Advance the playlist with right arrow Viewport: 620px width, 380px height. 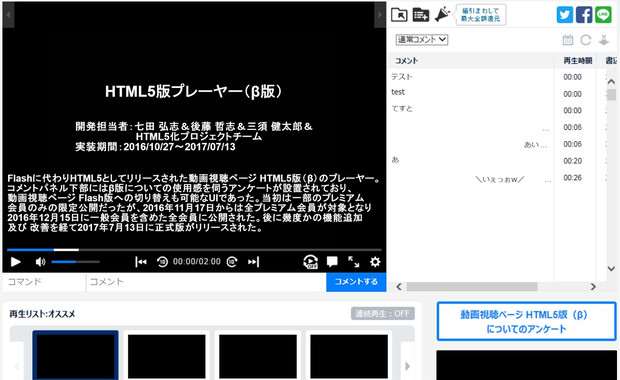tap(408, 366)
